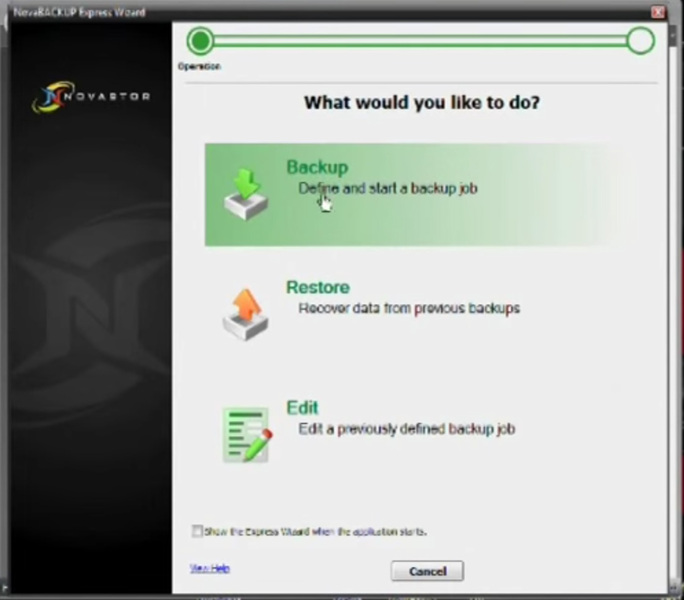Click the Edit document pencil icon
This screenshot has height=600, width=684.
tap(247, 434)
